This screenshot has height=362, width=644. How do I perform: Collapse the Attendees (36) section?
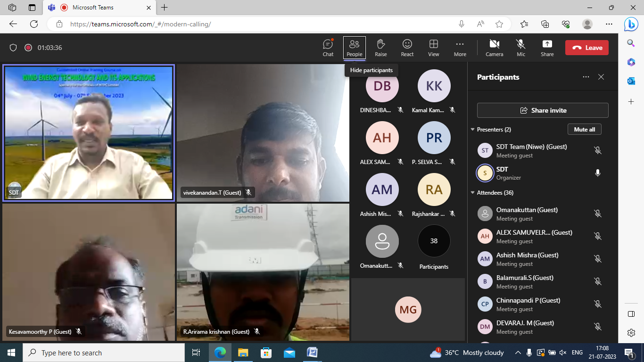[473, 193]
